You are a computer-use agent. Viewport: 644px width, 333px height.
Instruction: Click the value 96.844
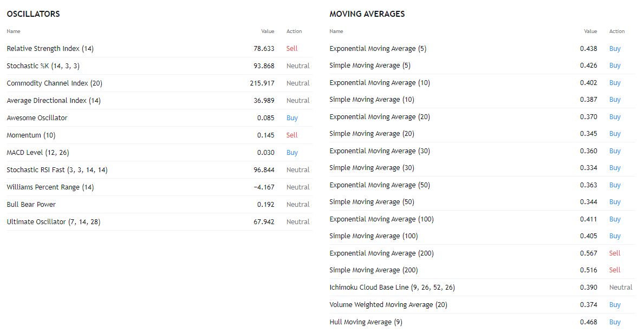click(264, 169)
